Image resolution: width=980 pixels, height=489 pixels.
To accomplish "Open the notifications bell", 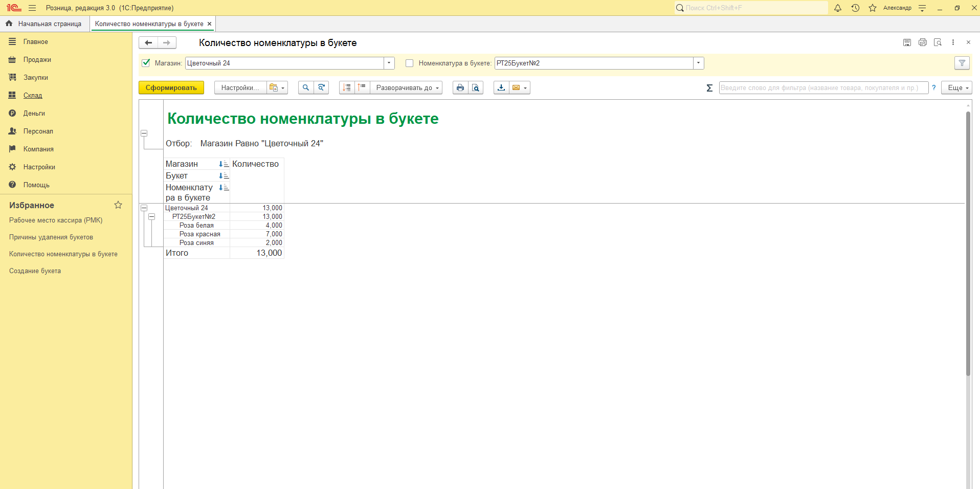I will (838, 8).
